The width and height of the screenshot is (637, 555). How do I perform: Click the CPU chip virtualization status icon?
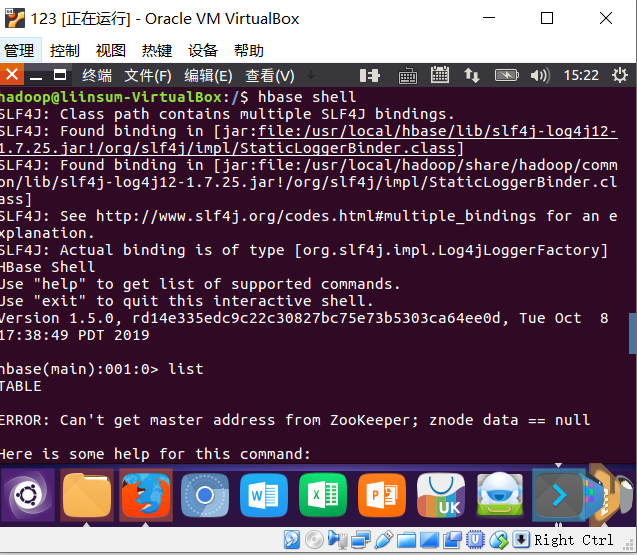pyautogui.click(x=475, y=540)
